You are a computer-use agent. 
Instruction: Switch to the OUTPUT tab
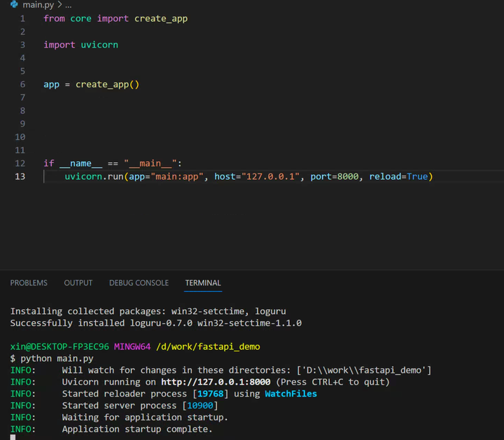tap(78, 283)
